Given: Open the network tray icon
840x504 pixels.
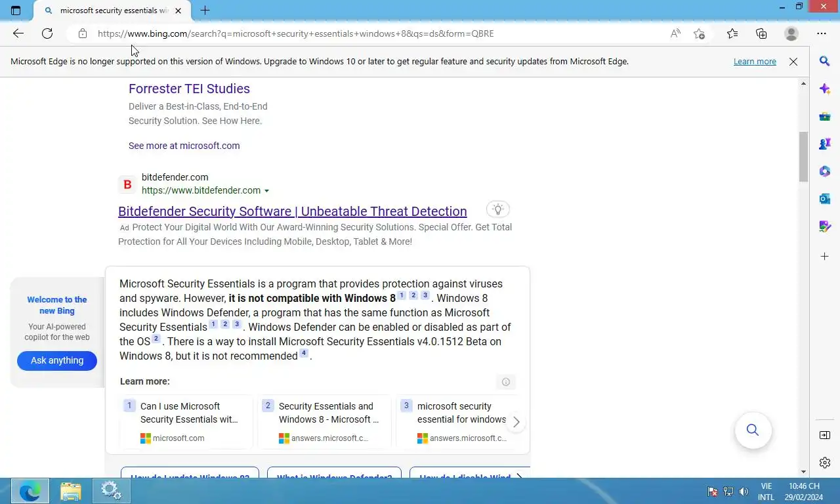Looking at the screenshot, I should point(728,492).
